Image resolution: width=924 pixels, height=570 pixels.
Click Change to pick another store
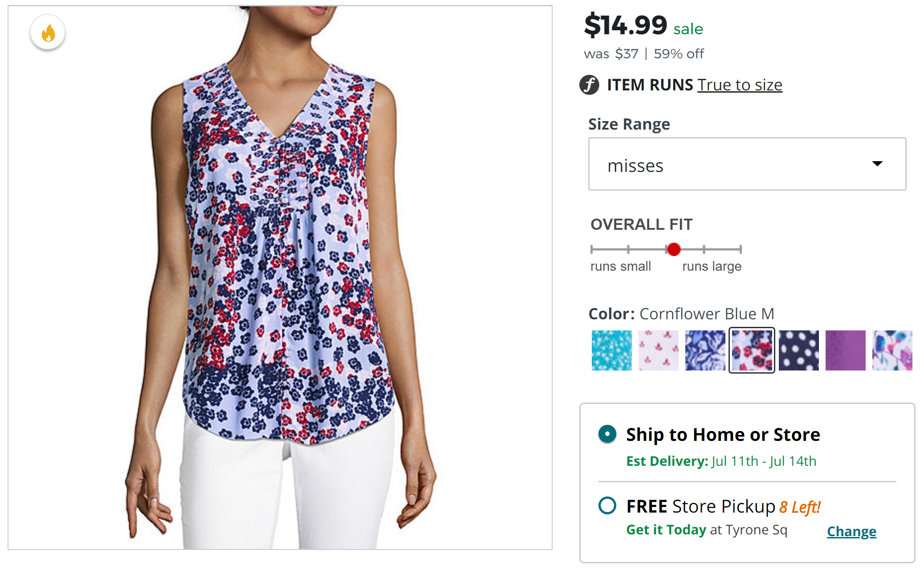(851, 531)
